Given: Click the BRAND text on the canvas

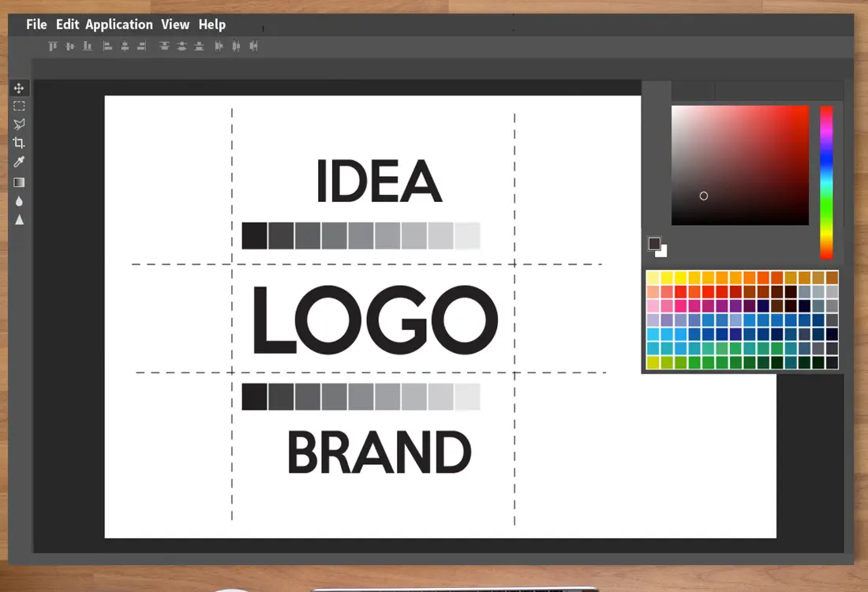Looking at the screenshot, I should pos(380,451).
